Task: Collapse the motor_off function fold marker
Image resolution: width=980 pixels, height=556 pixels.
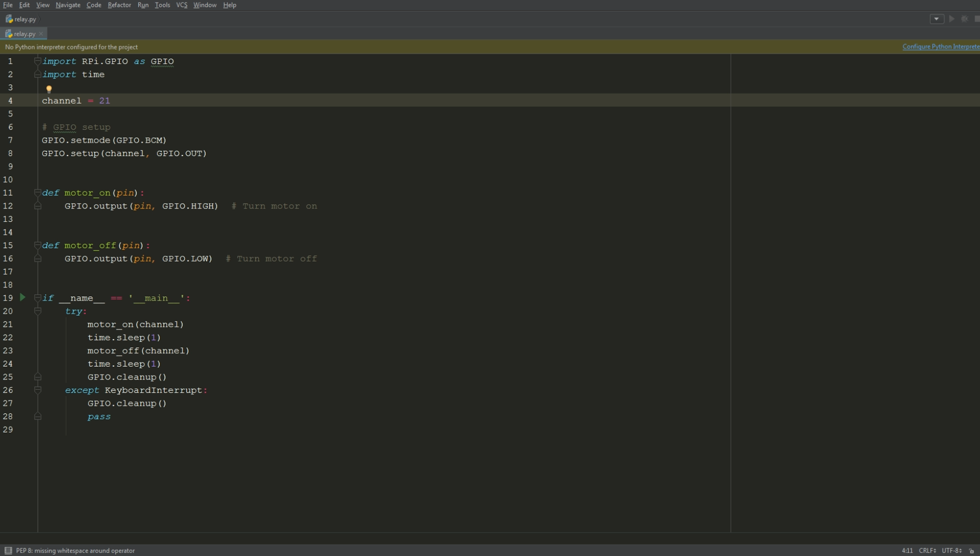Action: (38, 245)
